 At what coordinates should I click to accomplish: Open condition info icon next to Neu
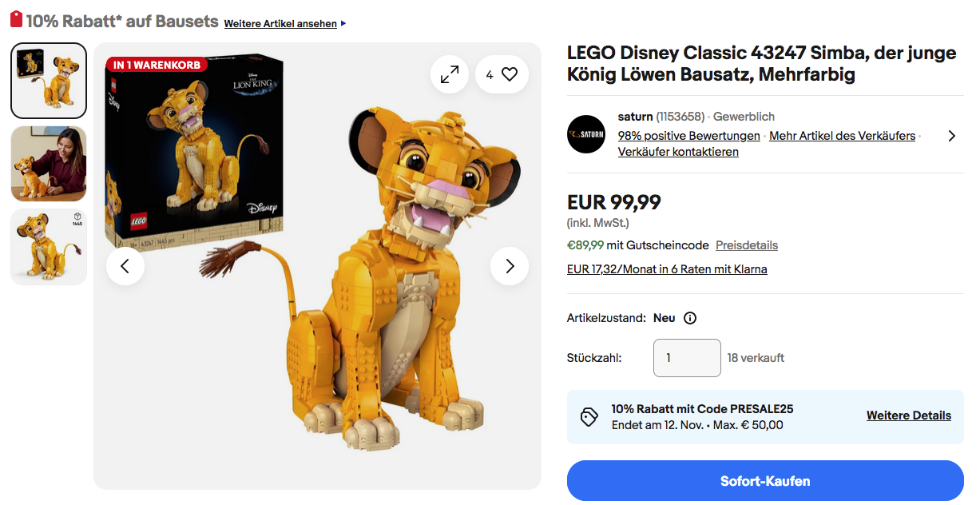690,318
